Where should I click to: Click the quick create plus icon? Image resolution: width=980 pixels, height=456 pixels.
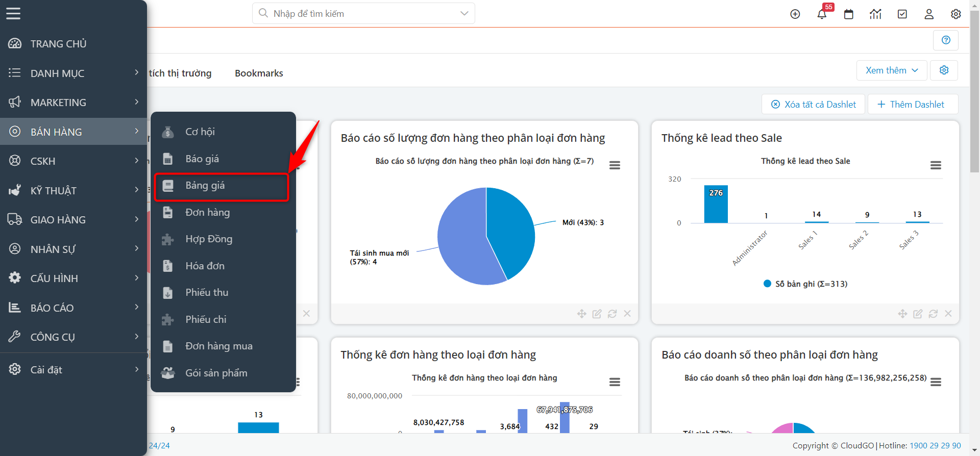(x=795, y=14)
